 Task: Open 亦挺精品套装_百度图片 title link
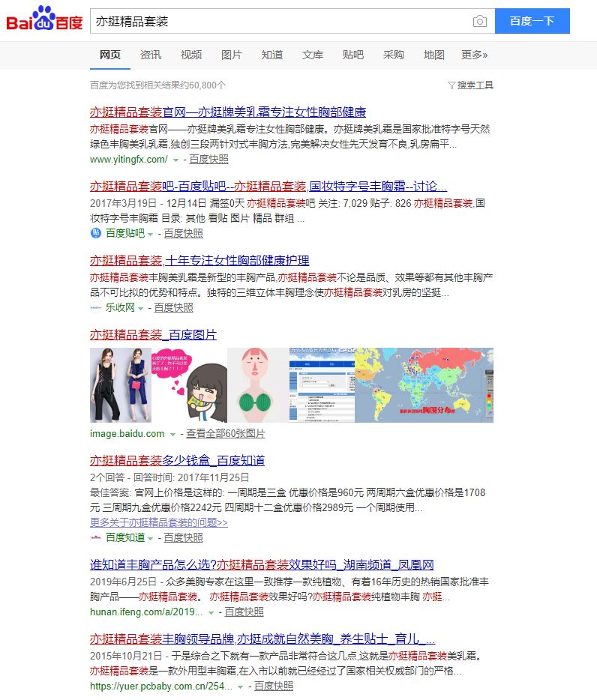153,334
